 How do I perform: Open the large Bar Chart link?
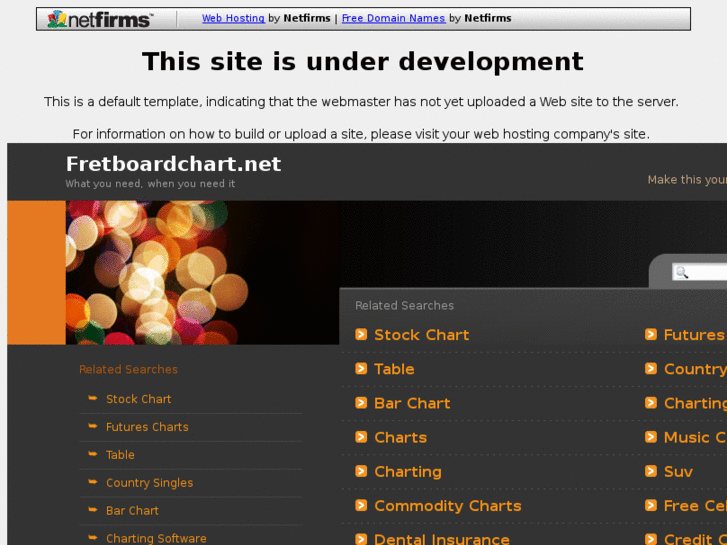pyautogui.click(x=412, y=404)
